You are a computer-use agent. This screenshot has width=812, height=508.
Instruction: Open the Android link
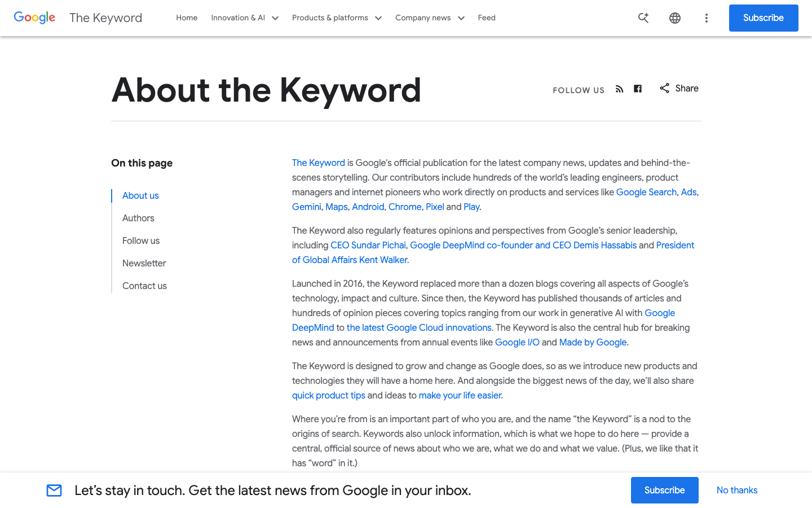tap(368, 207)
